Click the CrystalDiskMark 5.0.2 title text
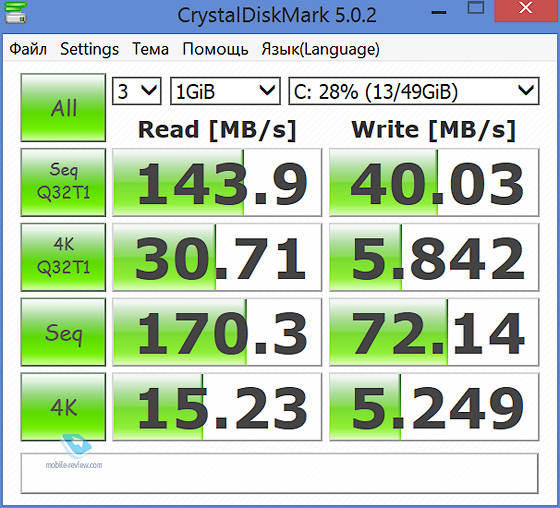 pos(277,15)
